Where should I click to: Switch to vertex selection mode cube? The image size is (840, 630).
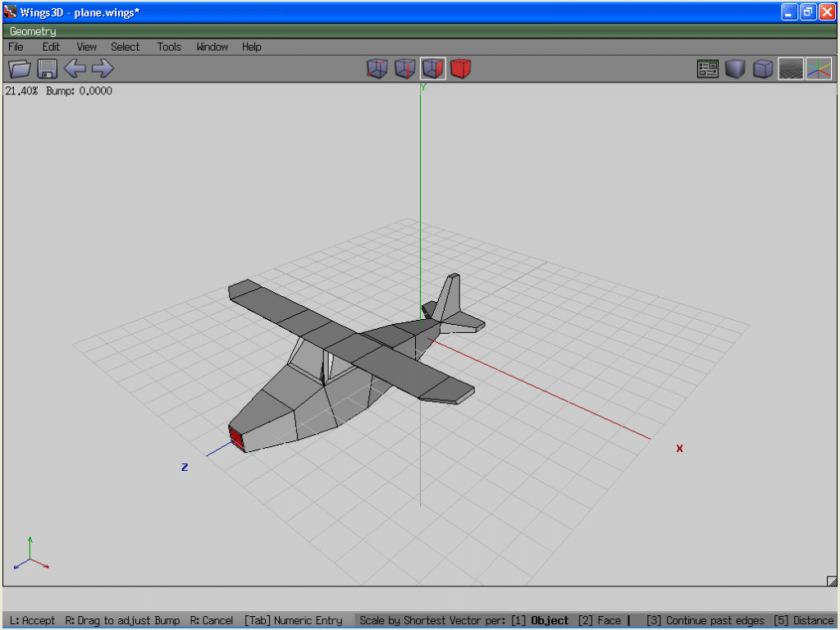click(x=377, y=69)
